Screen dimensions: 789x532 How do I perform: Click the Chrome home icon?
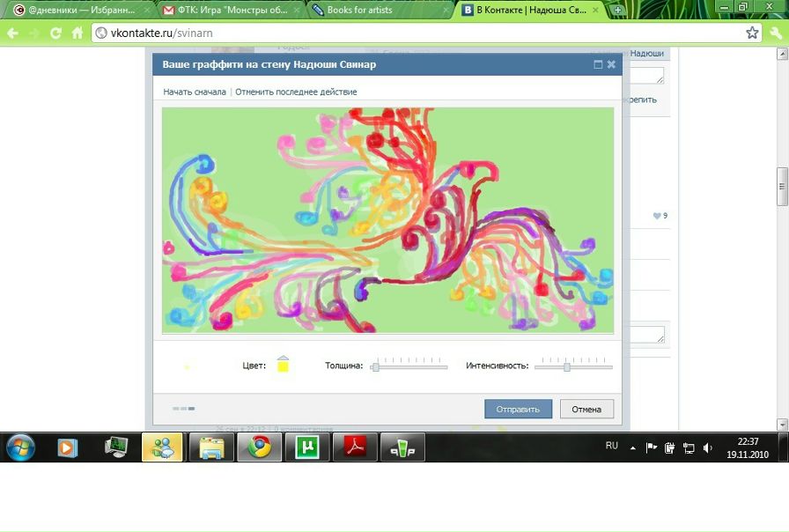pos(77,33)
